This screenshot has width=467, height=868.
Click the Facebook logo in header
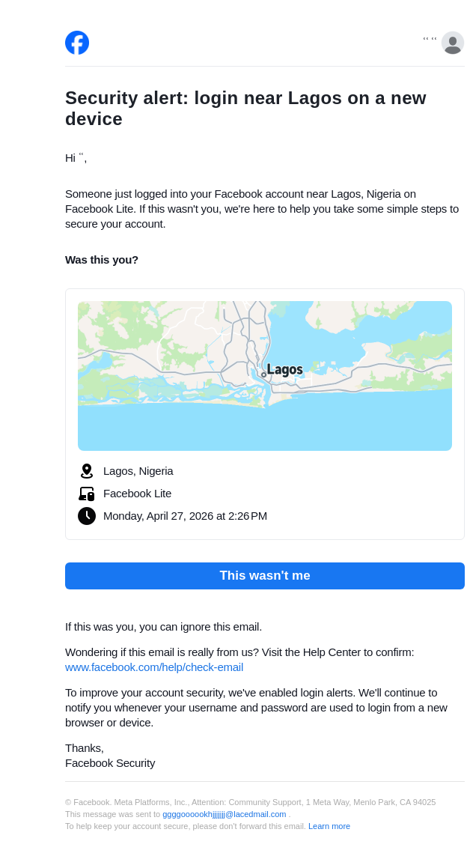pyautogui.click(x=77, y=43)
